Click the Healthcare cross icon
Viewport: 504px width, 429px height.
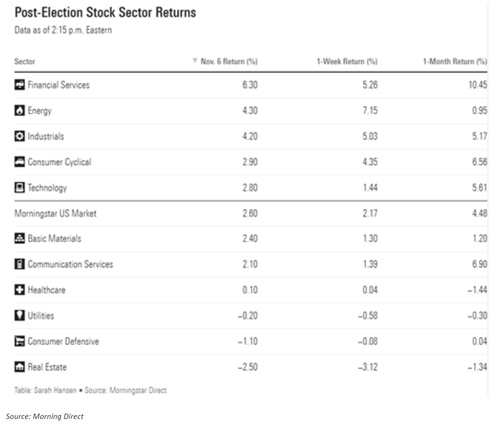pyautogui.click(x=20, y=290)
